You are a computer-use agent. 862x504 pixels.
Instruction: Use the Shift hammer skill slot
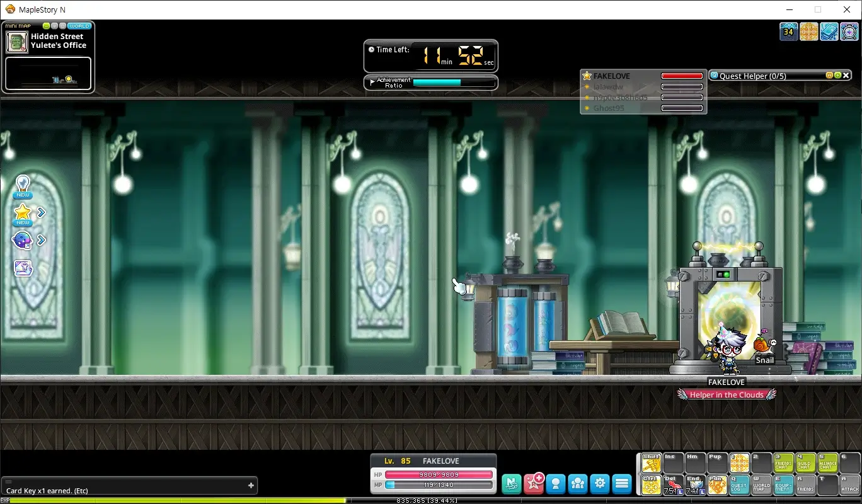pyautogui.click(x=651, y=463)
